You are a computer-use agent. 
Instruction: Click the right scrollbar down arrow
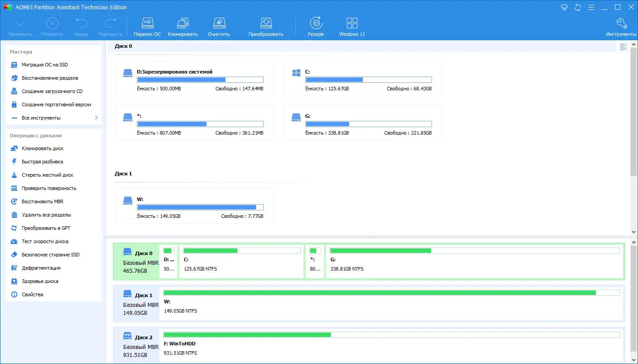[x=634, y=231]
